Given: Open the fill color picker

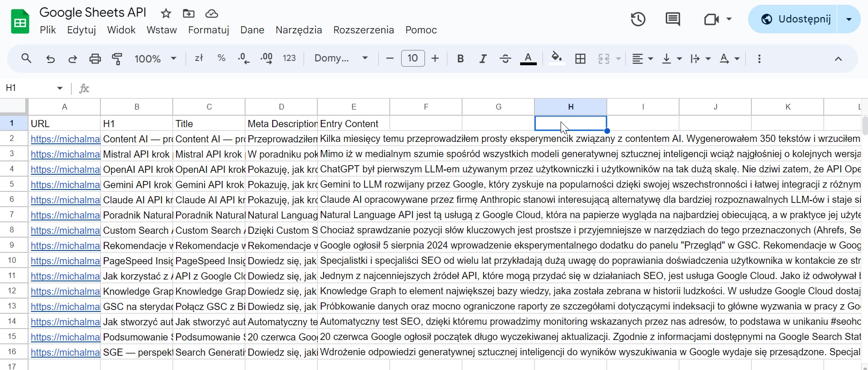Looking at the screenshot, I should (556, 59).
